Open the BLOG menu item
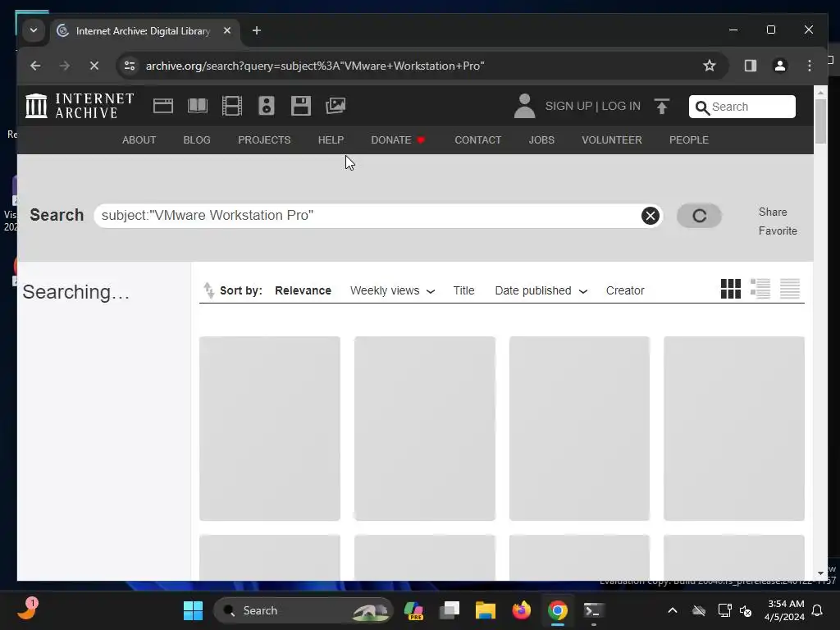The width and height of the screenshot is (840, 630). (197, 139)
